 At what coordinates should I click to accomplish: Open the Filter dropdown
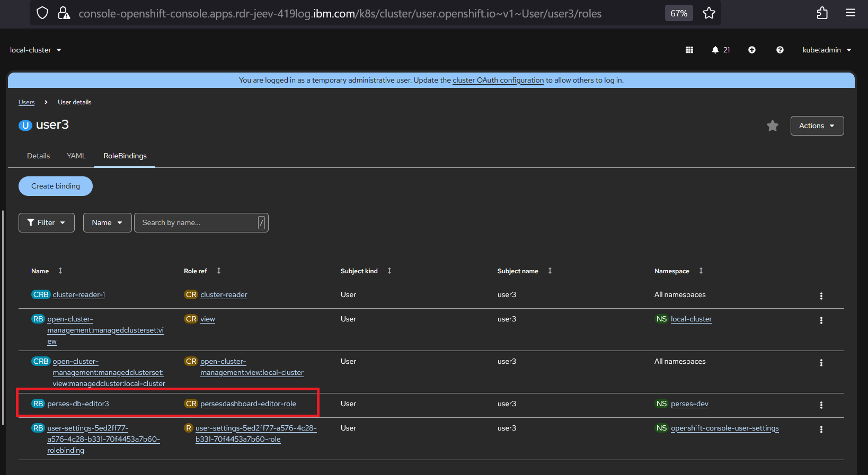pos(47,222)
